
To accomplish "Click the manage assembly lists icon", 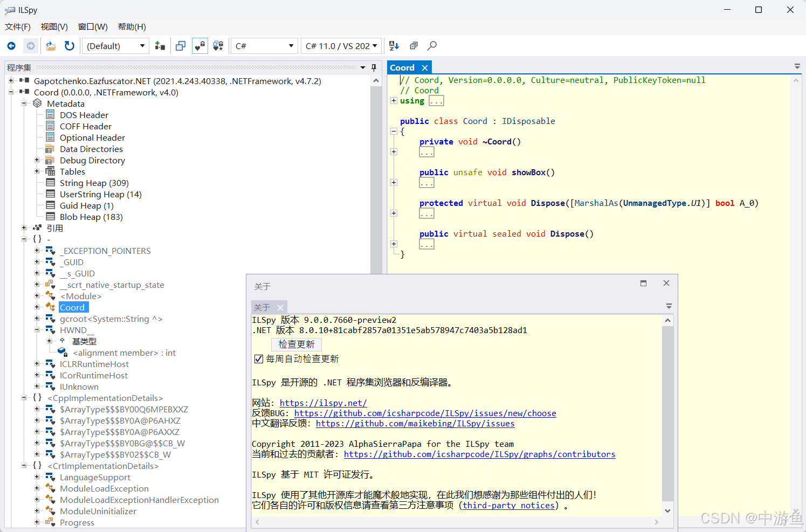I will [160, 46].
